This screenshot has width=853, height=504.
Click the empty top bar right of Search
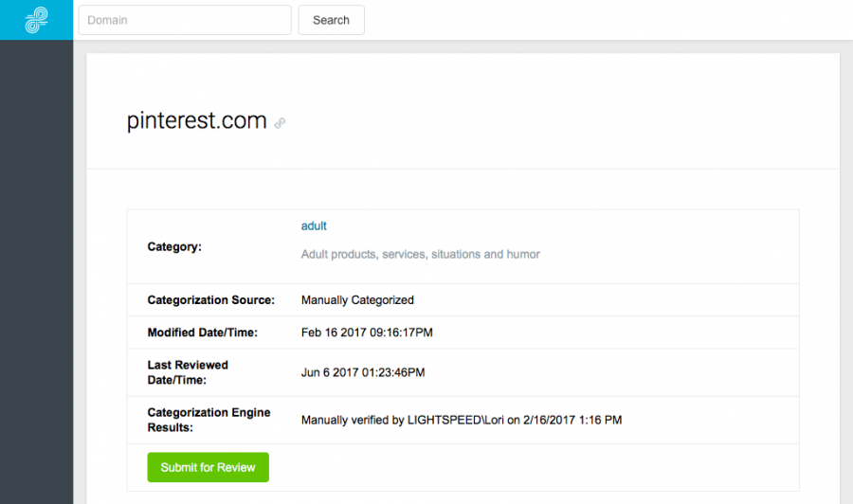tap(608, 20)
